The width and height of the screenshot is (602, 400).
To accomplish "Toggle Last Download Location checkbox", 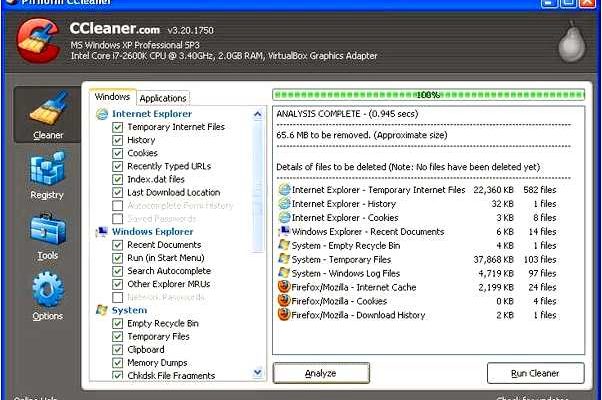I will point(117,192).
